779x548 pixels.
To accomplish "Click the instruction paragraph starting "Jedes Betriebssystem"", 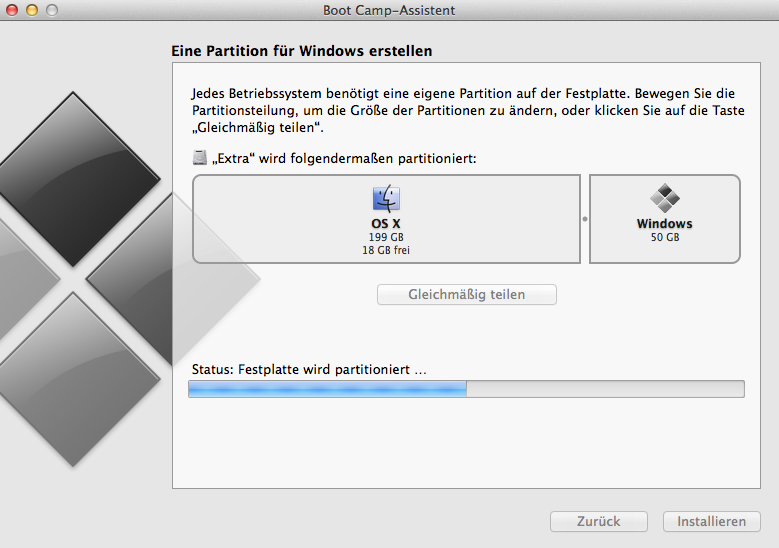I will tap(468, 110).
